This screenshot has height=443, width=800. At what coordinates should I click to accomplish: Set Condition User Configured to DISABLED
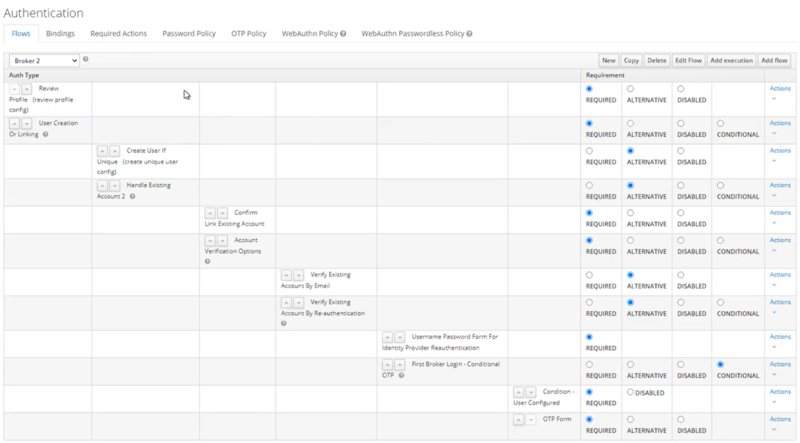[x=631, y=392]
